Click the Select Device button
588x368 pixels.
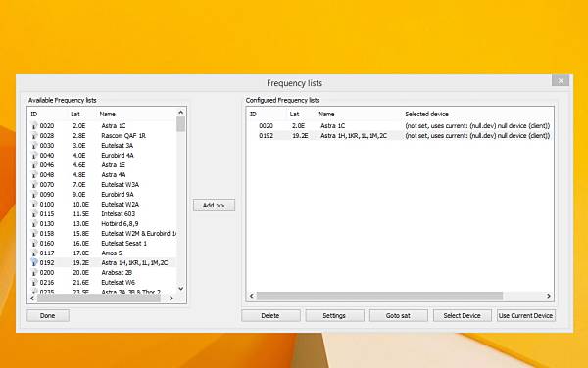[462, 315]
